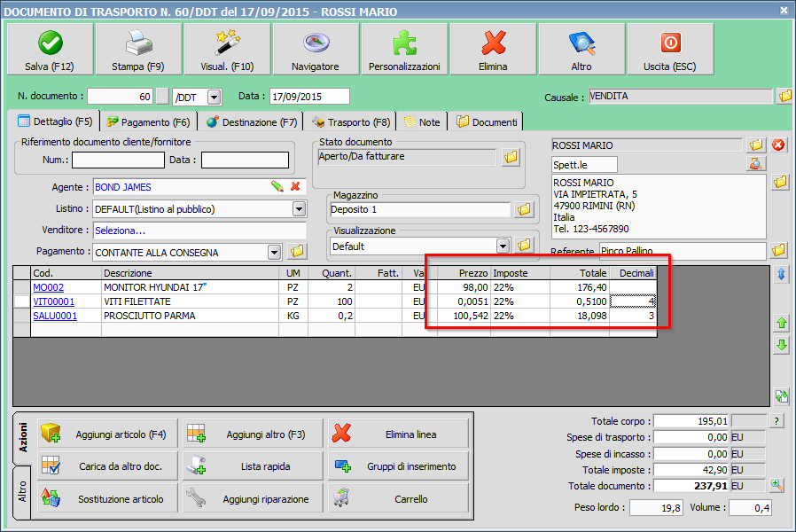796x532 pixels.
Task: Clear agent with red X icon
Action: point(295,187)
